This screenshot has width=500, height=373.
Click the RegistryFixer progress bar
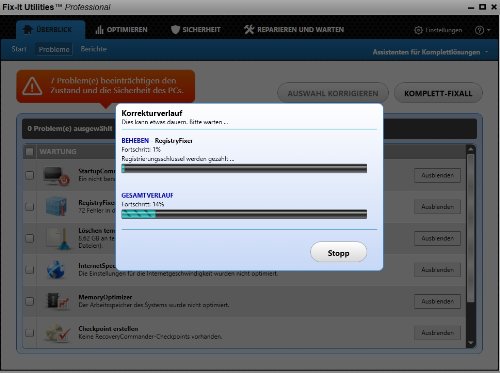[x=244, y=168]
